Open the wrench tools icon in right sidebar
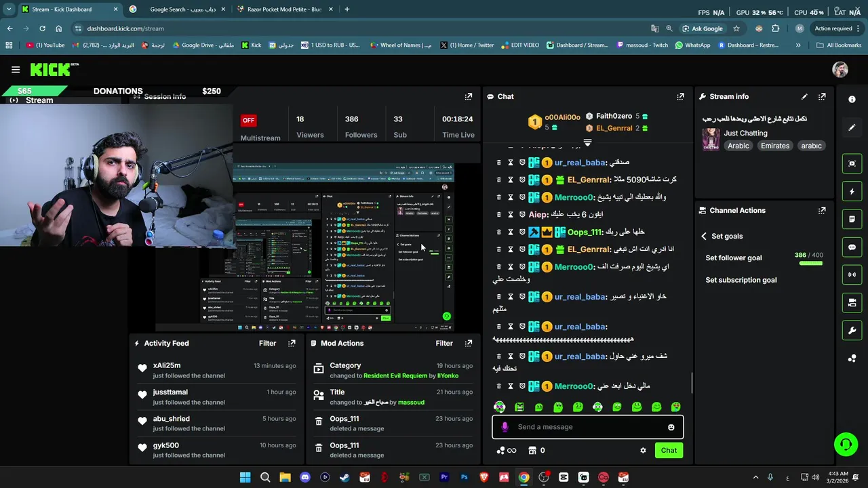This screenshot has width=868, height=488. click(x=852, y=331)
